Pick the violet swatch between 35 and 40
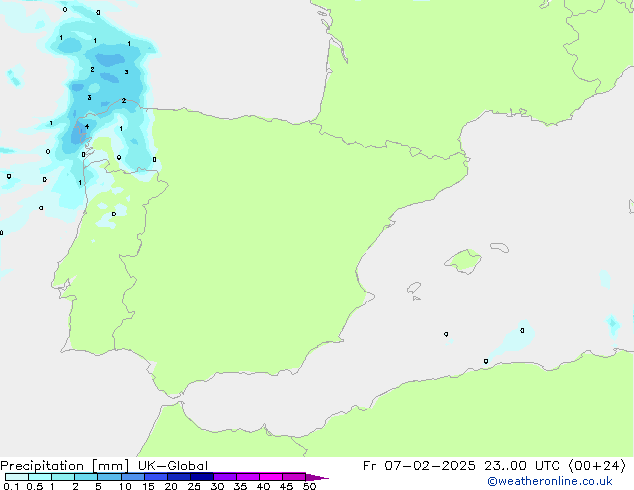The width and height of the screenshot is (634, 490). pyautogui.click(x=248, y=477)
